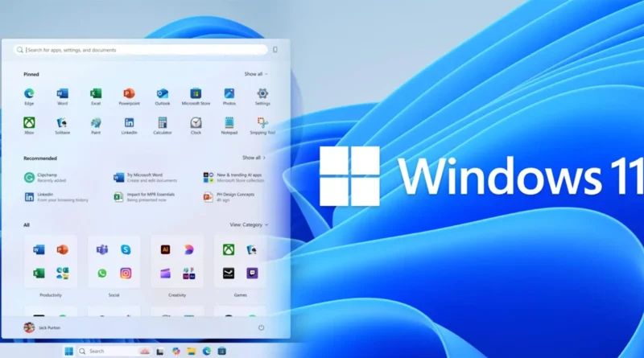Launch Word from the Pinned section
Viewport: 644px width, 358px height.
pos(63,97)
